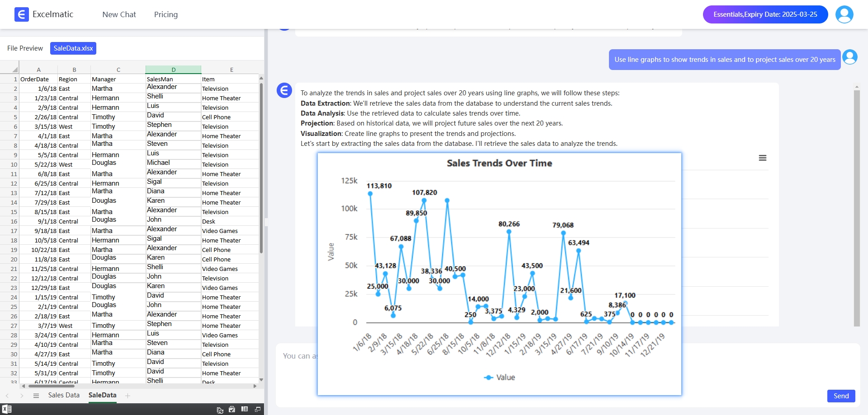Click the pop-out window icon in bottom bar
The image size is (868, 415).
coord(258,409)
